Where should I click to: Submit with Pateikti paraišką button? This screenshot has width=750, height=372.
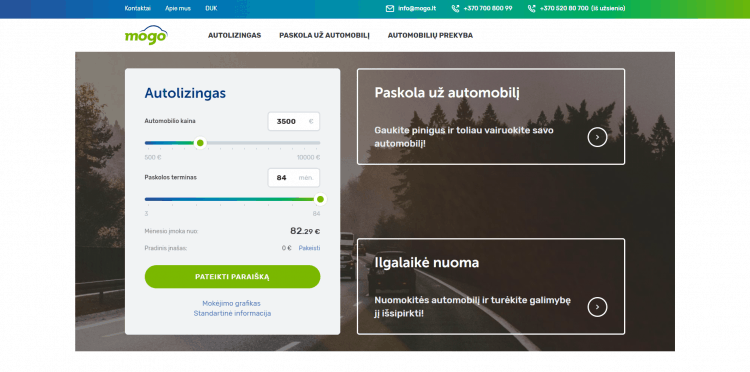[232, 277]
